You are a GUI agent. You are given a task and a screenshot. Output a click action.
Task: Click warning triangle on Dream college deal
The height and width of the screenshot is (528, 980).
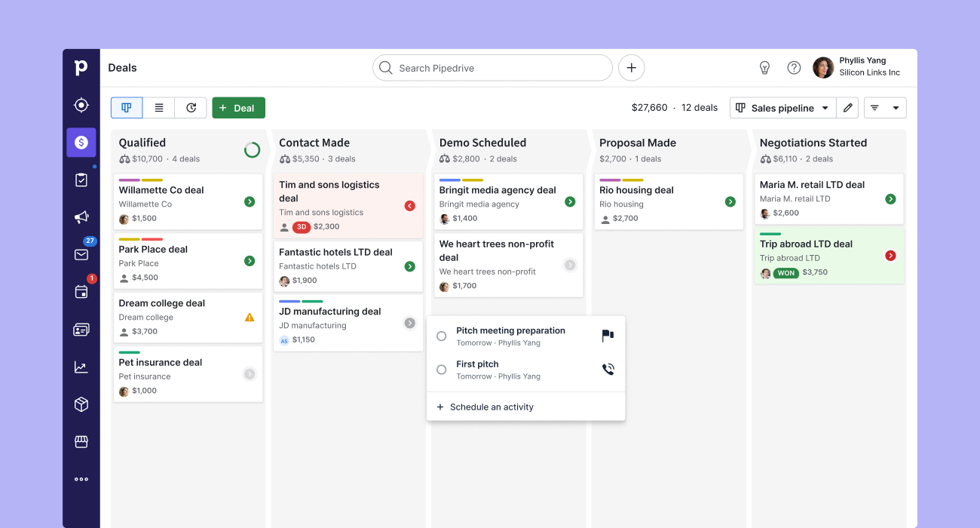pos(250,318)
